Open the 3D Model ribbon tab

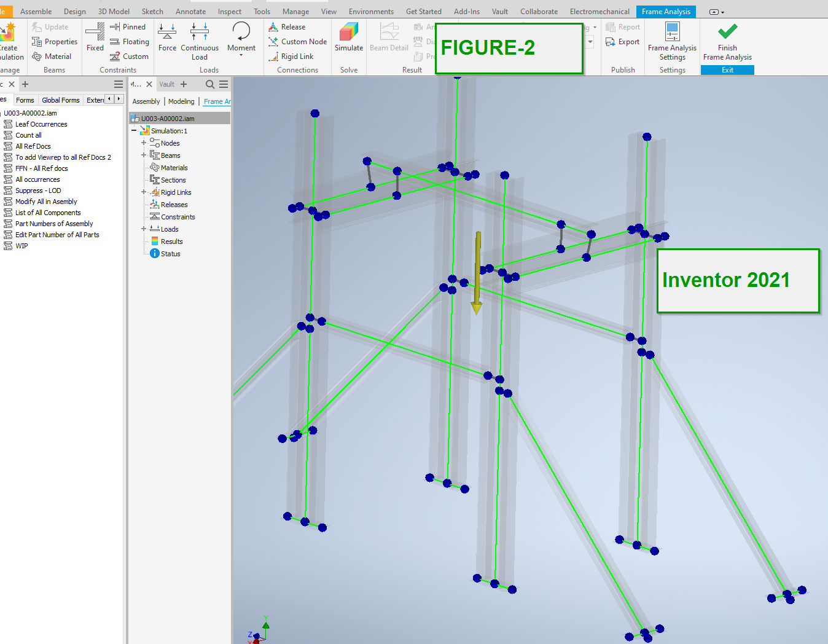tap(114, 12)
